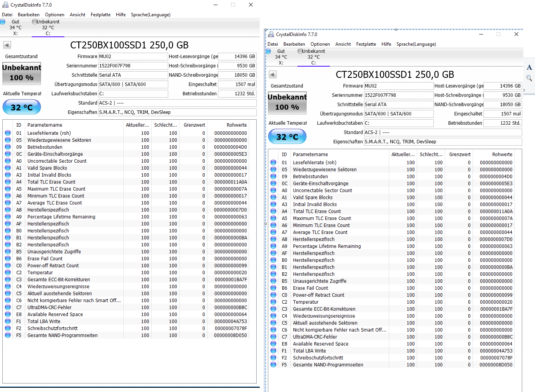This screenshot has height=392, width=535.
Task: Click Unbekannt 100 % health status in right window
Action: (x=287, y=103)
